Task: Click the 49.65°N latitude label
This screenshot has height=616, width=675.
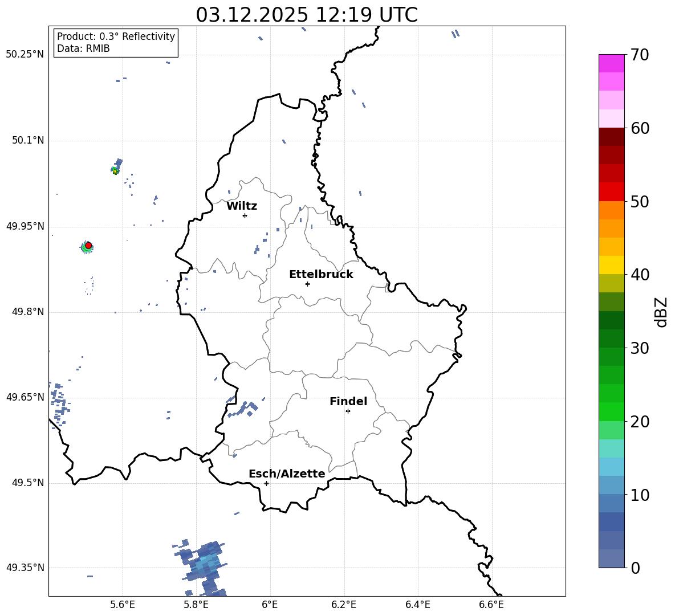Action: click(x=25, y=397)
